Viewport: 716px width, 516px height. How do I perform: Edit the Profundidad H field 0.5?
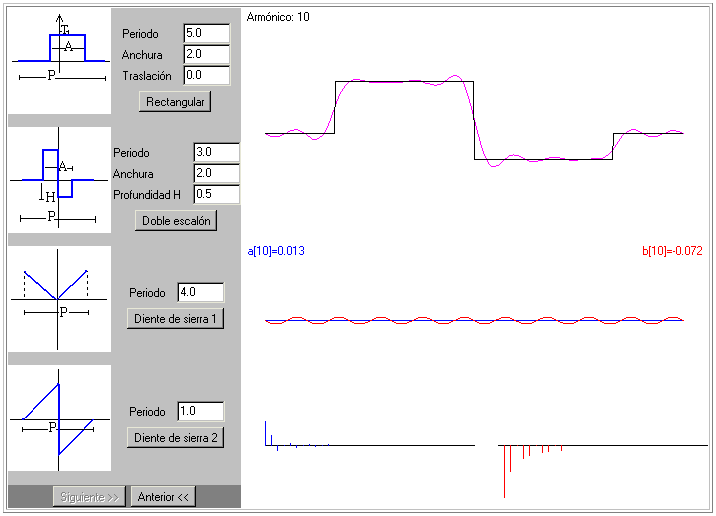coord(217,194)
